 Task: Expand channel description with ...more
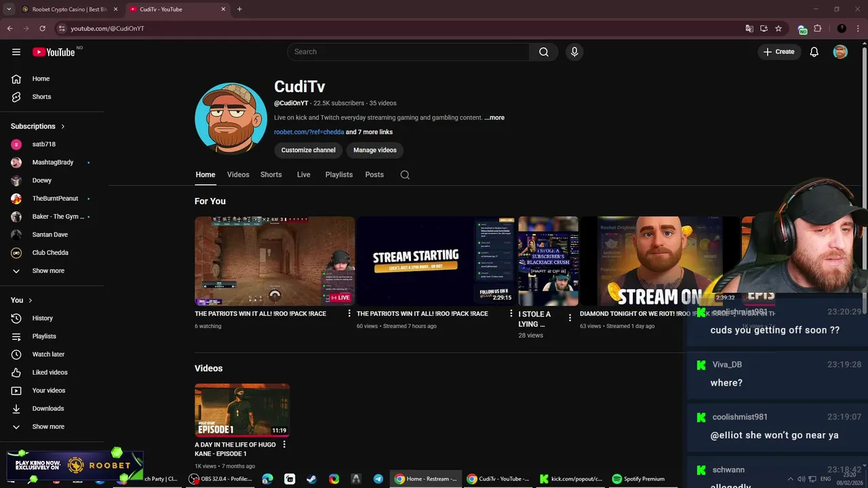click(494, 118)
